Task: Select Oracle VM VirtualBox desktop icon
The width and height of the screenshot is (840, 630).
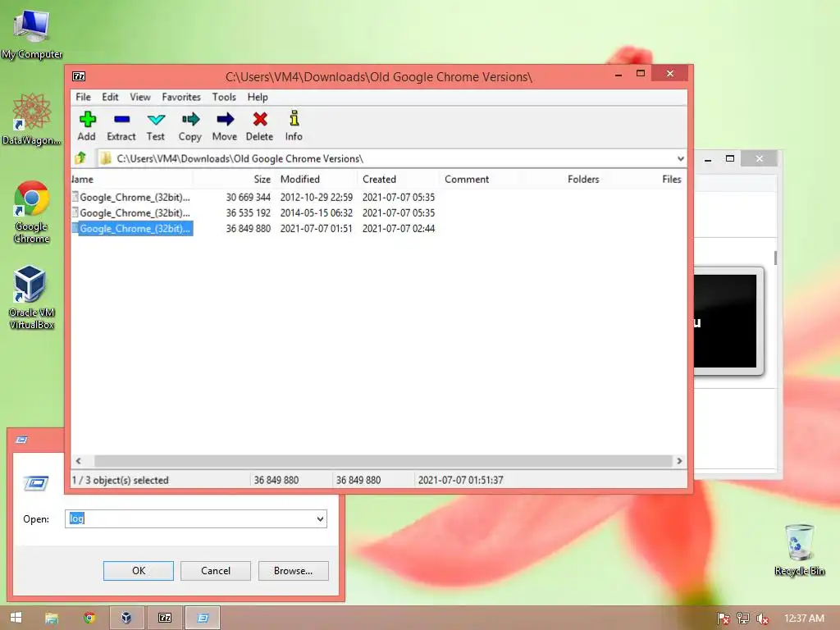Action: coord(32,297)
